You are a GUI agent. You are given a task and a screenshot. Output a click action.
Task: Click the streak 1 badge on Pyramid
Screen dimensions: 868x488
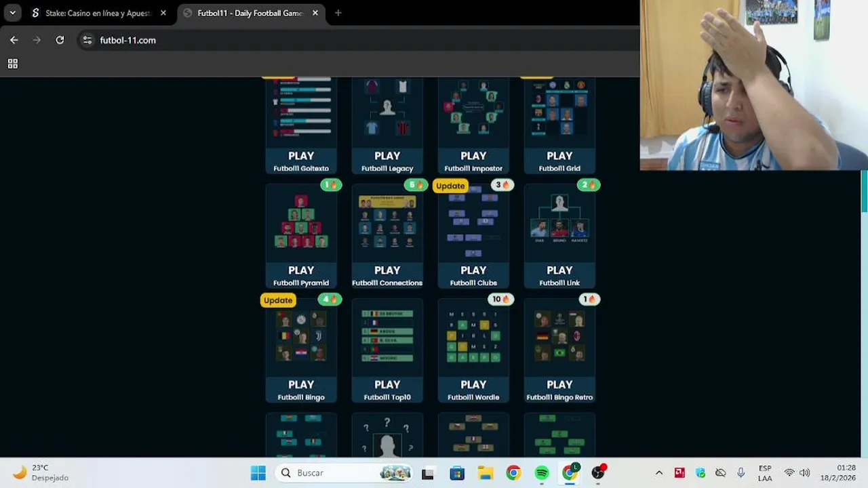(331, 185)
